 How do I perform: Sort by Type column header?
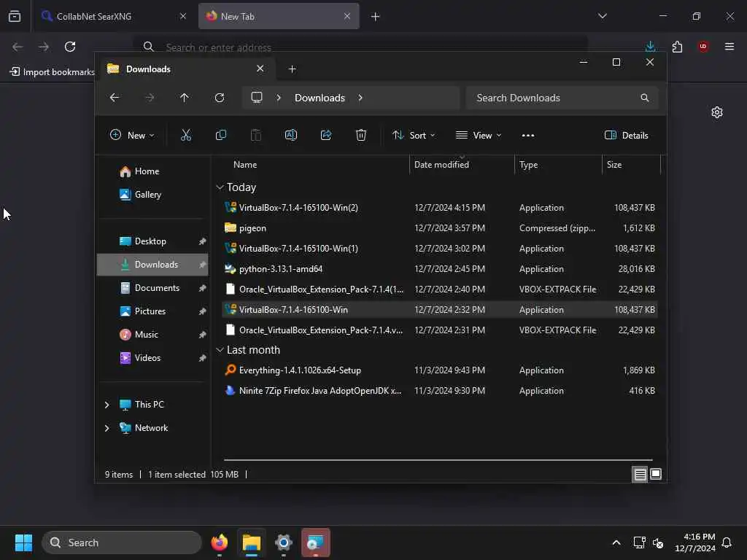coord(558,165)
